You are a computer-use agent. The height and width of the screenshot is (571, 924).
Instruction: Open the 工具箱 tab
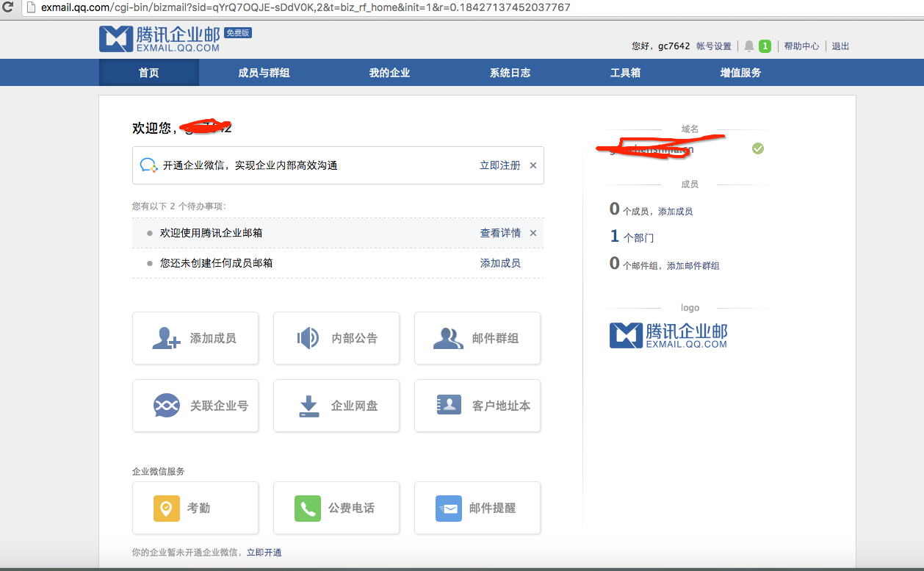click(x=625, y=73)
